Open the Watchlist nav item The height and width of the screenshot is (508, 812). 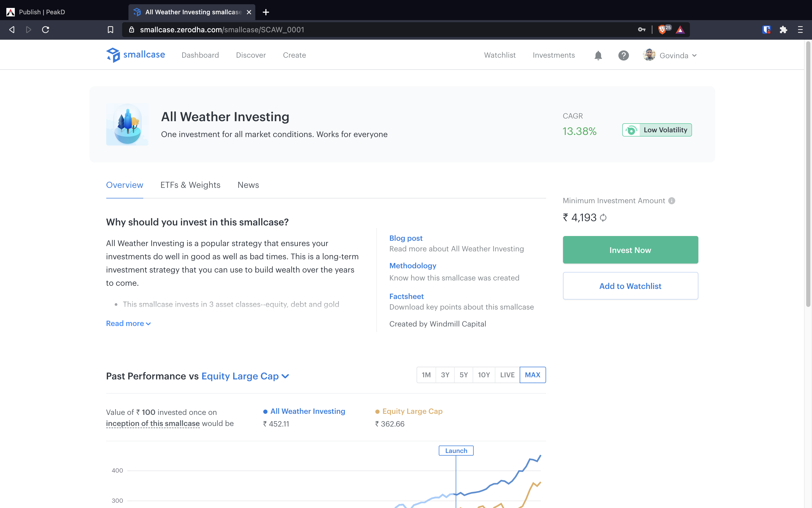pyautogui.click(x=500, y=55)
